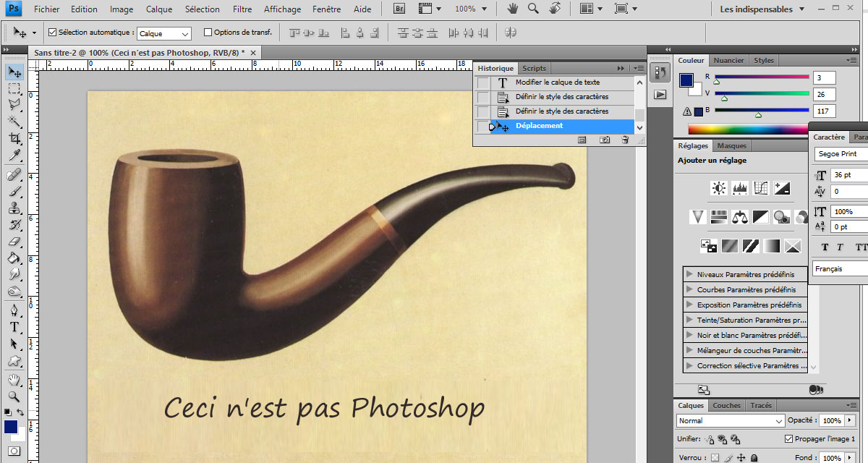The image size is (868, 463).
Task: Choose the Eyedropper tool
Action: [x=14, y=154]
